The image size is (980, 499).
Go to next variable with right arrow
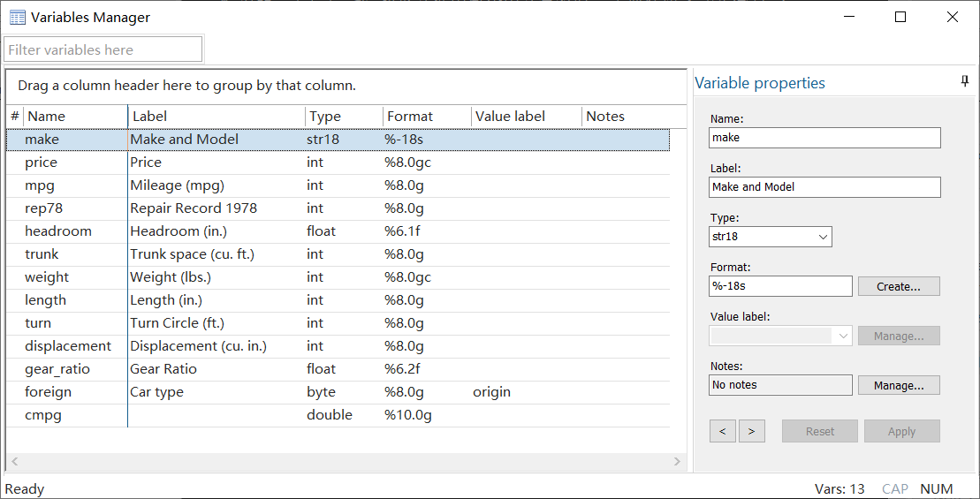751,431
